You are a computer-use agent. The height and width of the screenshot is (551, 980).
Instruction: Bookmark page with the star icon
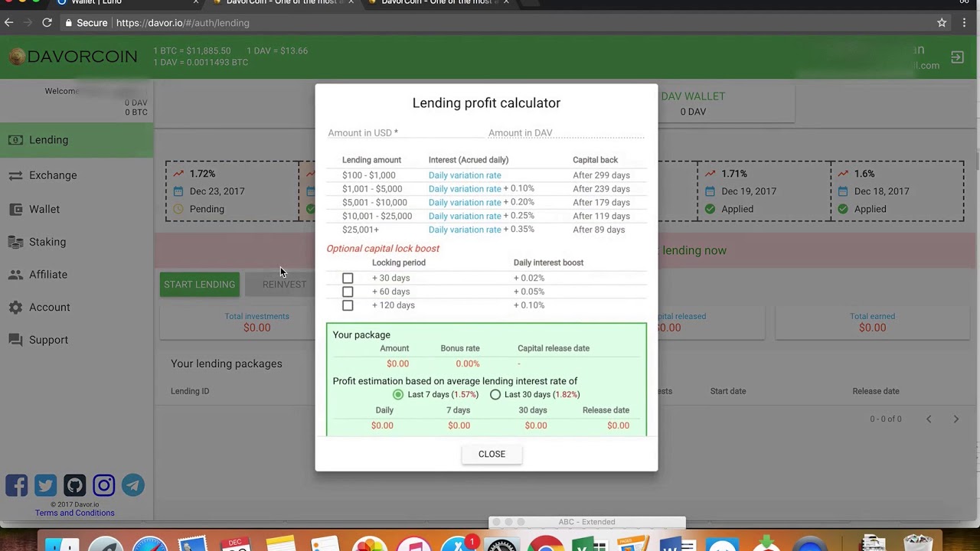pos(942,23)
